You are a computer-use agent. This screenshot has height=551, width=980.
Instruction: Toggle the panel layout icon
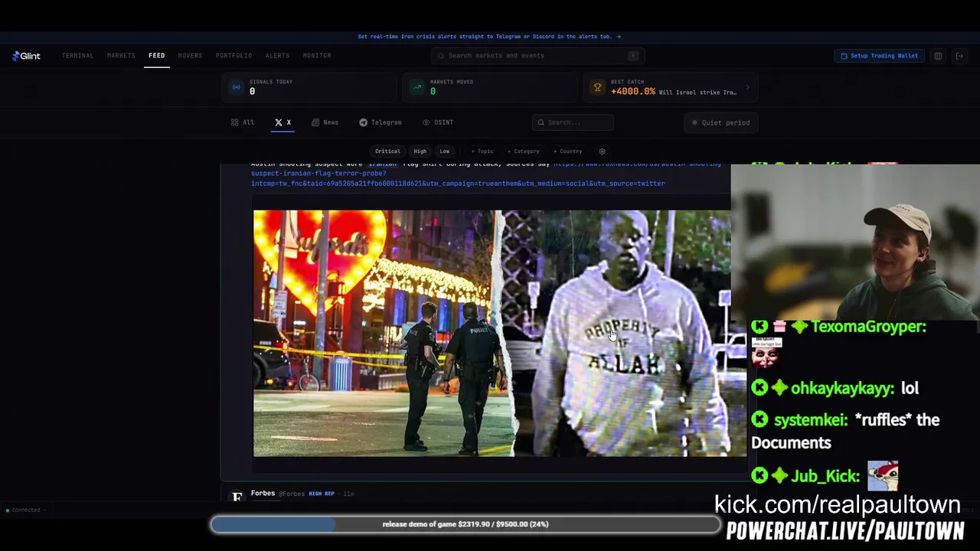937,56
